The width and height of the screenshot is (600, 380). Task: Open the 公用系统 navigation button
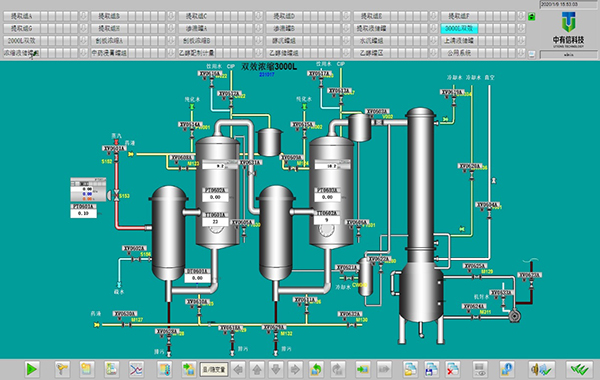click(x=459, y=53)
